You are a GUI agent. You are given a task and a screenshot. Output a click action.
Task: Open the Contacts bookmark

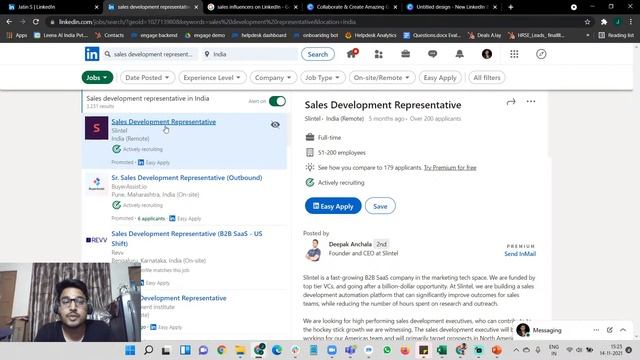109,36
